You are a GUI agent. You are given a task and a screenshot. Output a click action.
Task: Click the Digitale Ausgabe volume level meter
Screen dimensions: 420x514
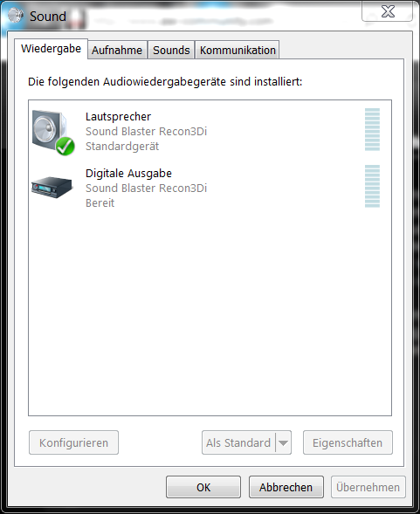click(x=372, y=186)
